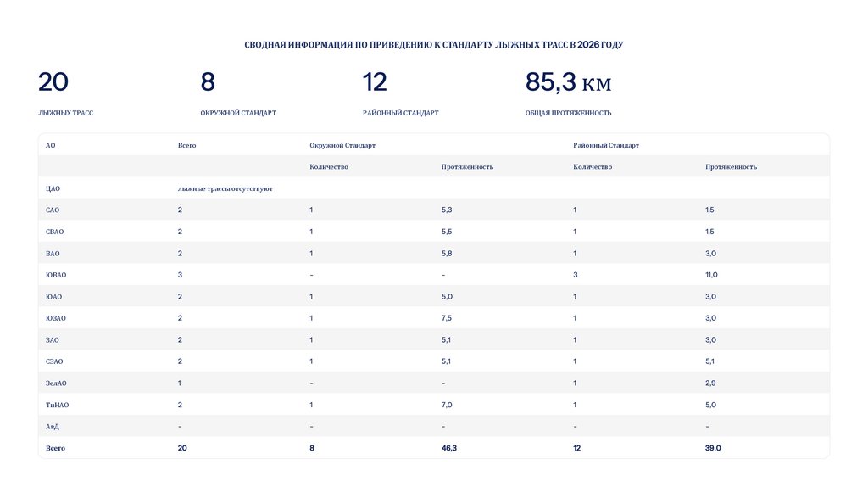Click the 11,0 value in ЮВАО row
Viewport: 868px width, 487px height.
pyautogui.click(x=711, y=275)
